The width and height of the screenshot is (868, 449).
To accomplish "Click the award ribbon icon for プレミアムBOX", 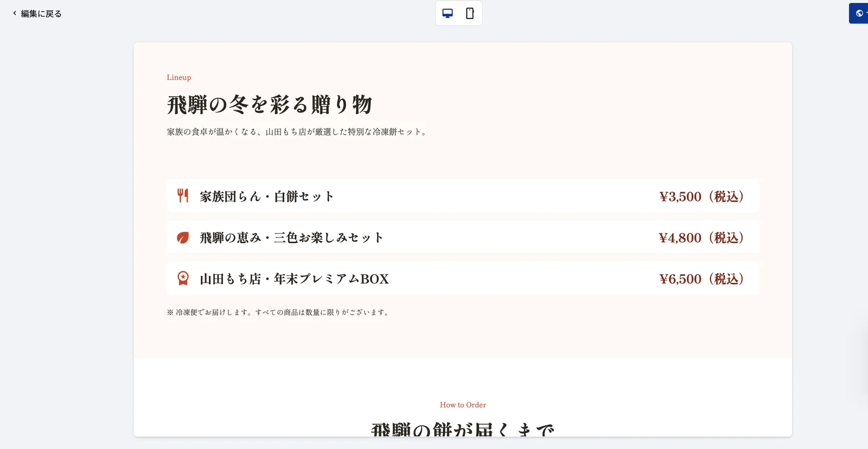I will pos(183,278).
